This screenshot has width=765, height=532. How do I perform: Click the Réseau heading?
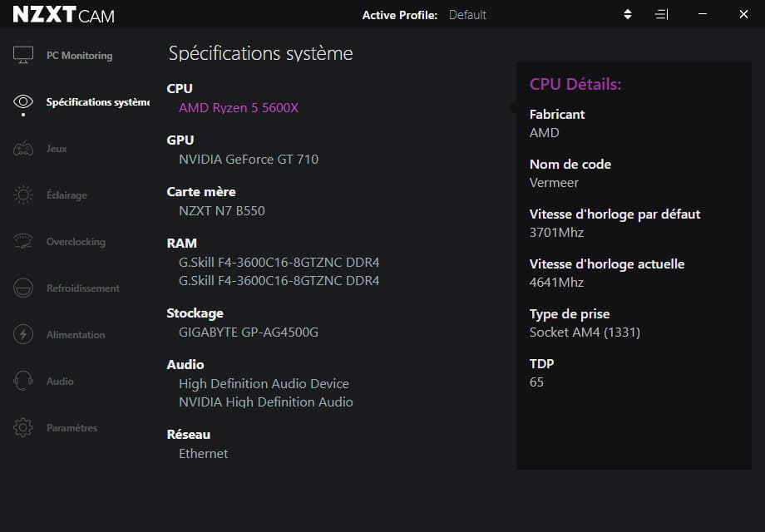click(x=188, y=435)
